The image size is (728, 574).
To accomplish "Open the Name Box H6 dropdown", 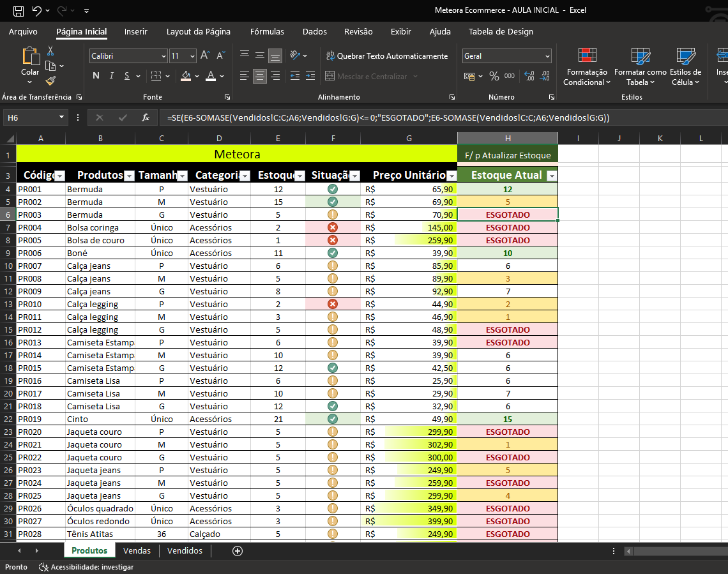I will pyautogui.click(x=61, y=117).
